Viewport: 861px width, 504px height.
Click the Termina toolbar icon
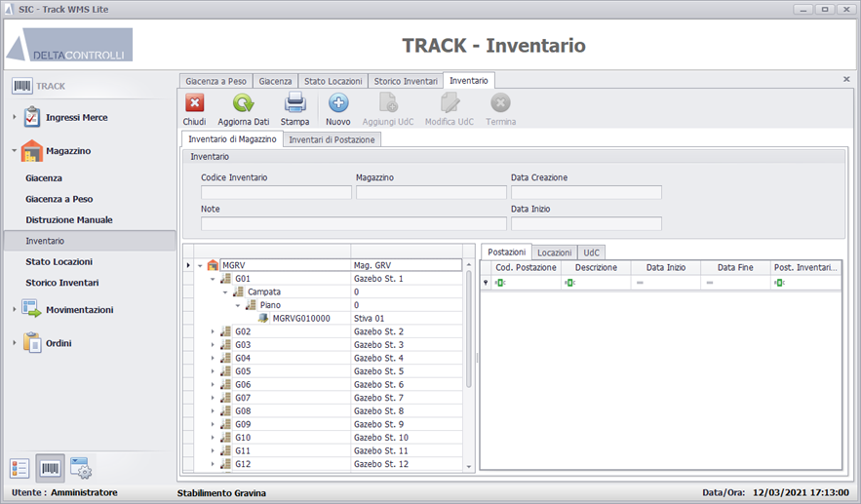coord(500,102)
